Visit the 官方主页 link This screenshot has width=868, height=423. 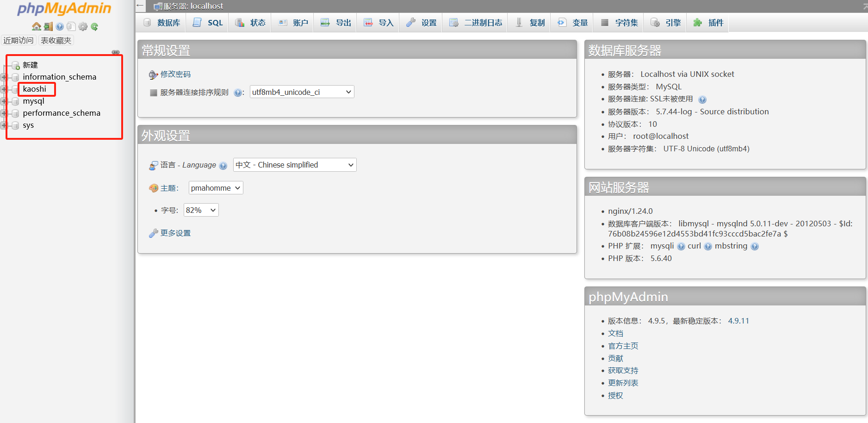click(623, 346)
